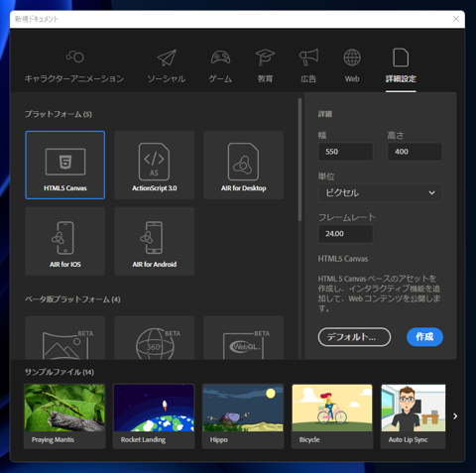Open the Bicycle sample file
This screenshot has height=473, width=476.
pyautogui.click(x=332, y=416)
